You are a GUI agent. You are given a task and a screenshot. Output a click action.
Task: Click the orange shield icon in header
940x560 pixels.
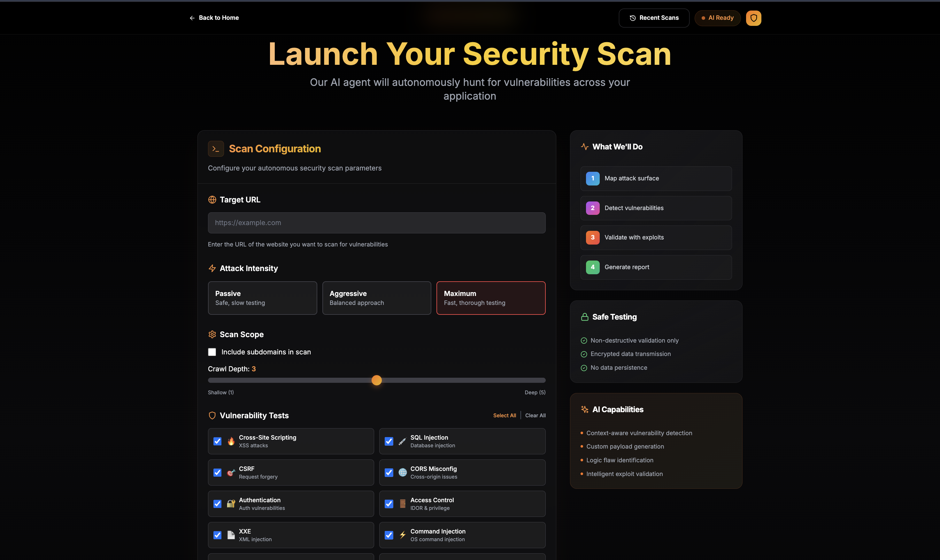point(753,18)
